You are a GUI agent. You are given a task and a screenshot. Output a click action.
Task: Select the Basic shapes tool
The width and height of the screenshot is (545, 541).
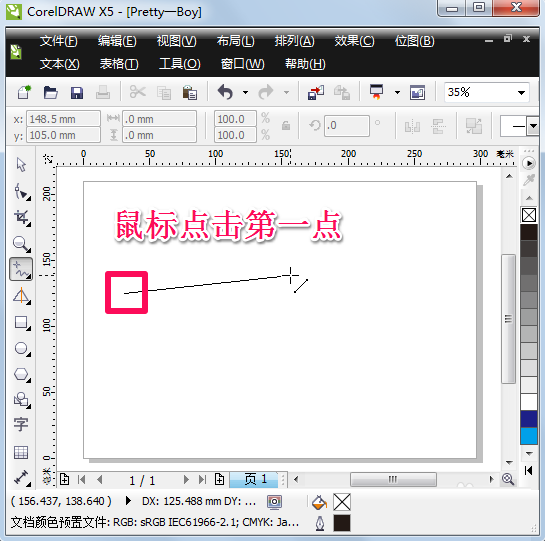(x=22, y=400)
